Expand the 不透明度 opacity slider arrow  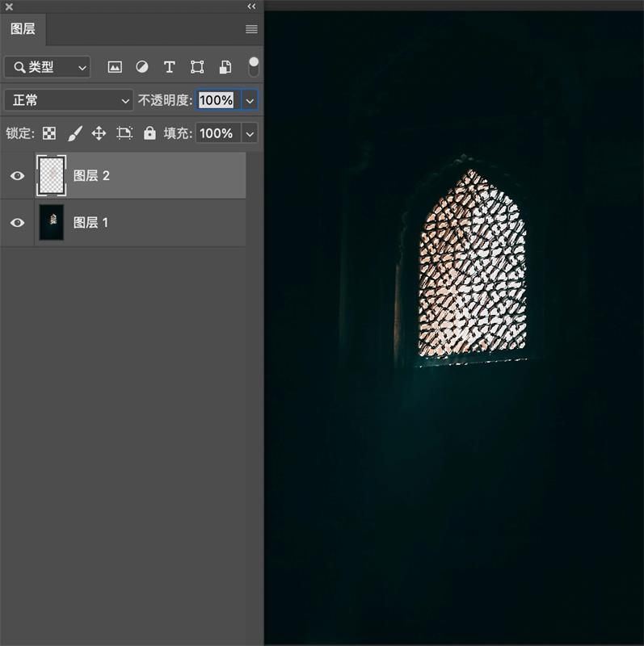(x=250, y=100)
